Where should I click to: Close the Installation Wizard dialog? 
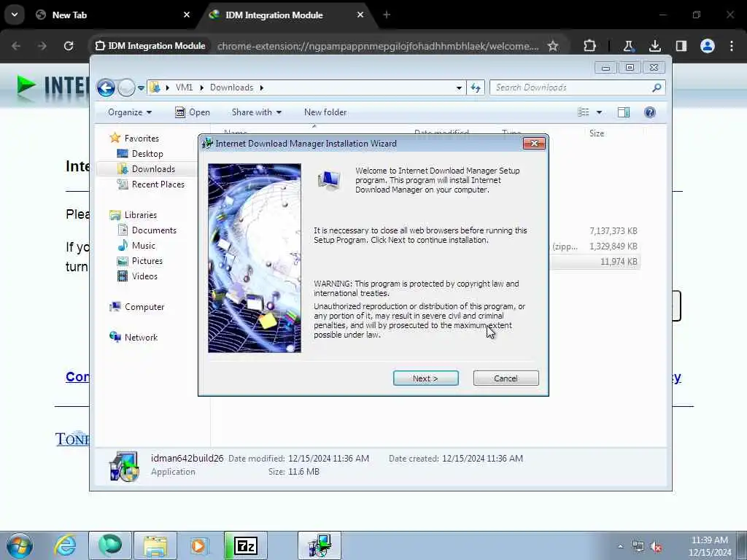pyautogui.click(x=533, y=144)
